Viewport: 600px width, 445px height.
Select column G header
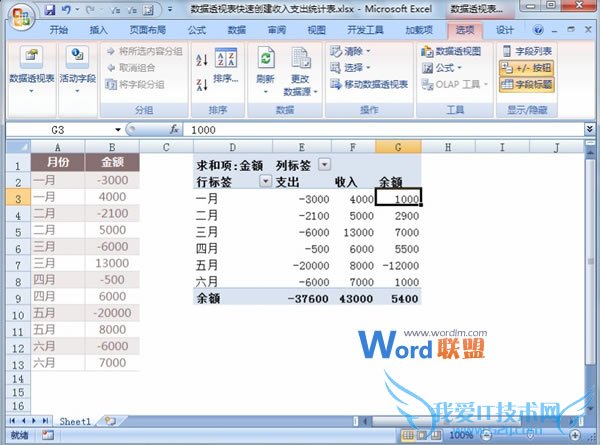coord(398,147)
